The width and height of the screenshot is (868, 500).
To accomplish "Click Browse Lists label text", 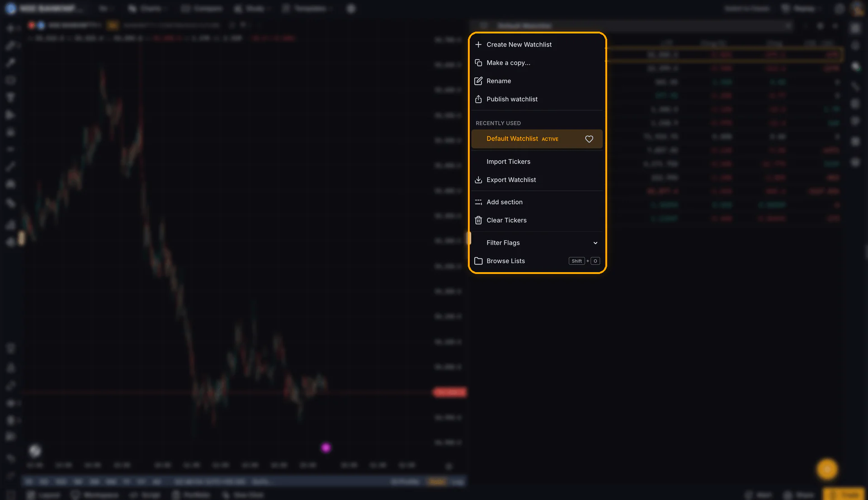I will [506, 261].
